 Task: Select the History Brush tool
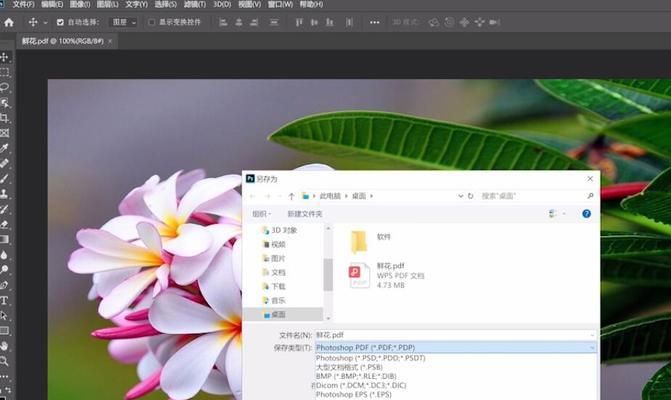click(4, 209)
